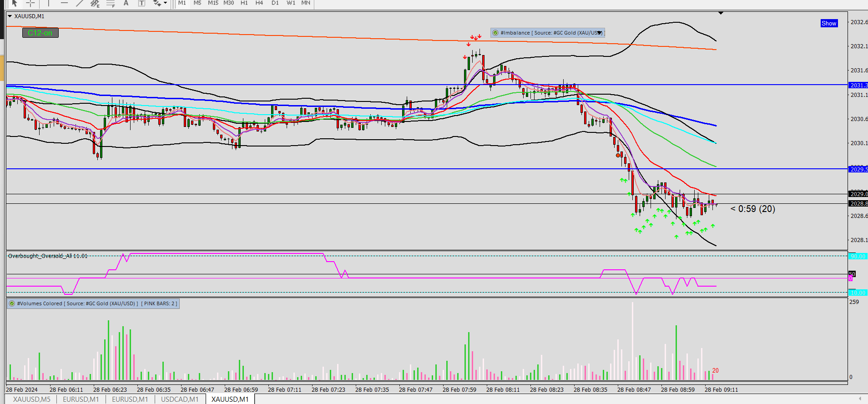Switch timeframe to H1
Image resolution: width=868 pixels, height=404 pixels.
244,3
